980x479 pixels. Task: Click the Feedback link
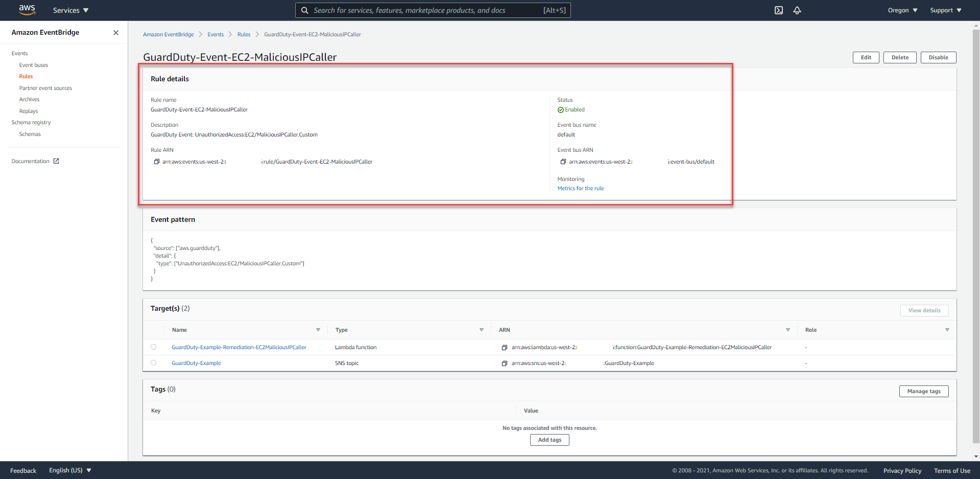click(x=23, y=471)
